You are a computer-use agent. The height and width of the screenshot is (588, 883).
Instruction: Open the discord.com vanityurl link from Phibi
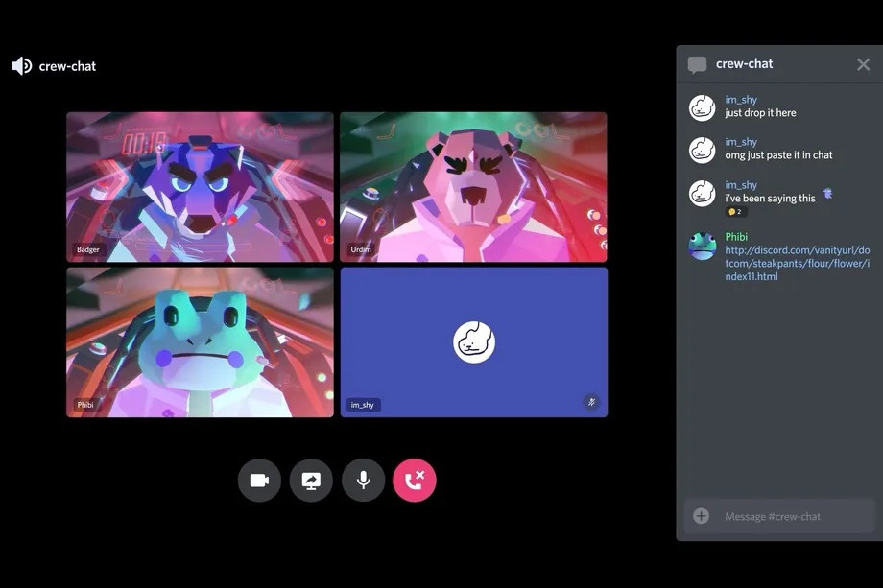click(x=797, y=264)
